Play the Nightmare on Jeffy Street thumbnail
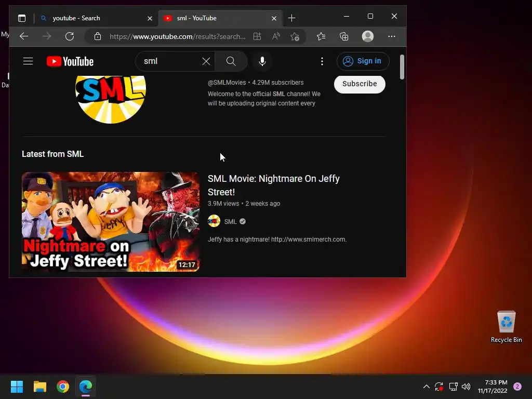Screen dimensions: 532x399 point(111,221)
